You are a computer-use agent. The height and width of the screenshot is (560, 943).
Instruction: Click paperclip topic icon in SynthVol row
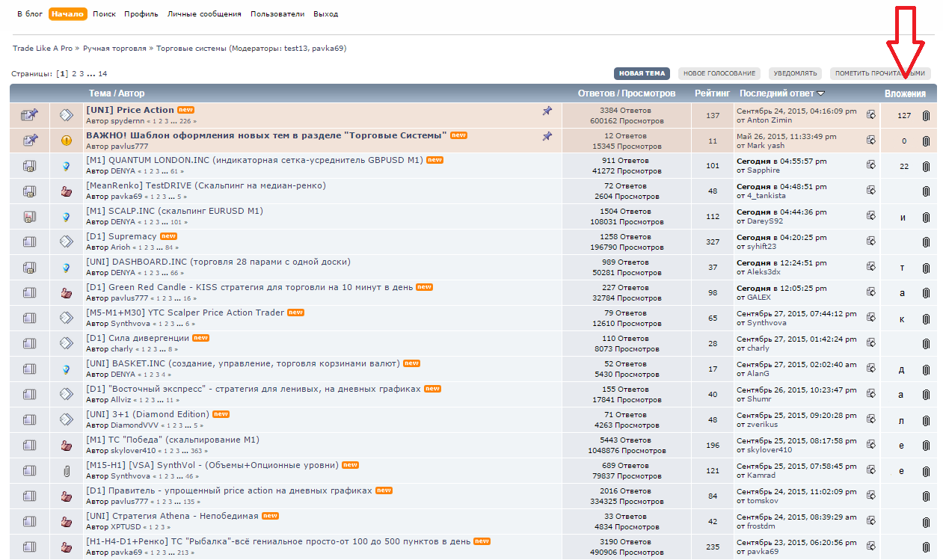(67, 471)
